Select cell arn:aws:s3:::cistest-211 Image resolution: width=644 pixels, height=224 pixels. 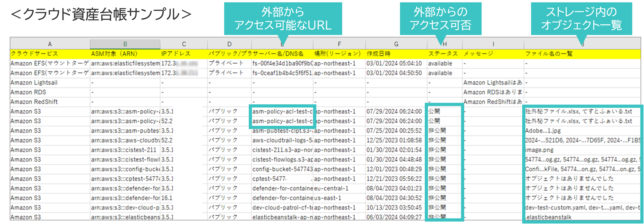[125, 150]
